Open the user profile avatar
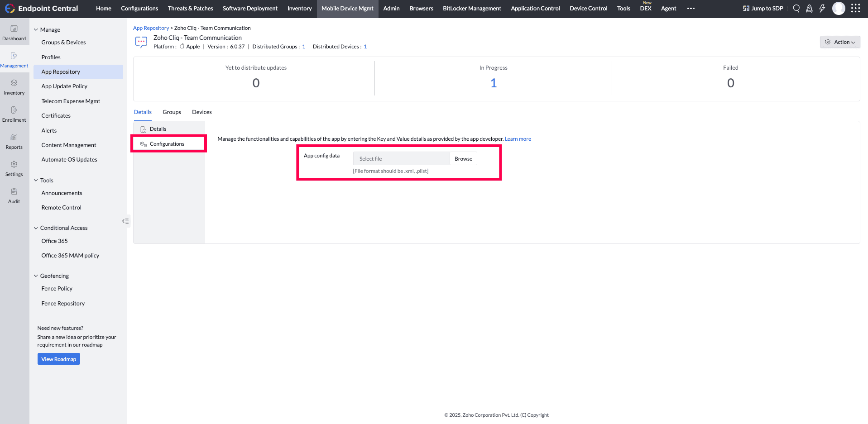This screenshot has width=868, height=424. point(839,9)
